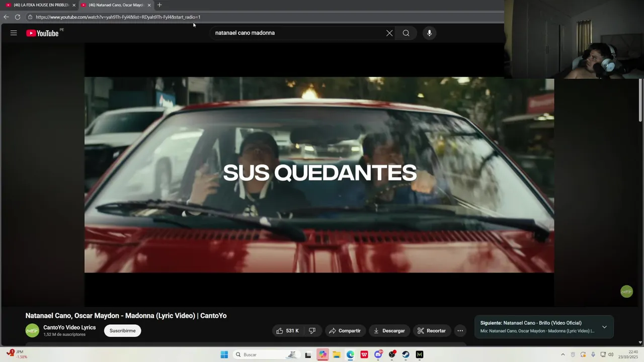Expand the Siguiente mix playlist panel
644x362 pixels.
tap(604, 327)
